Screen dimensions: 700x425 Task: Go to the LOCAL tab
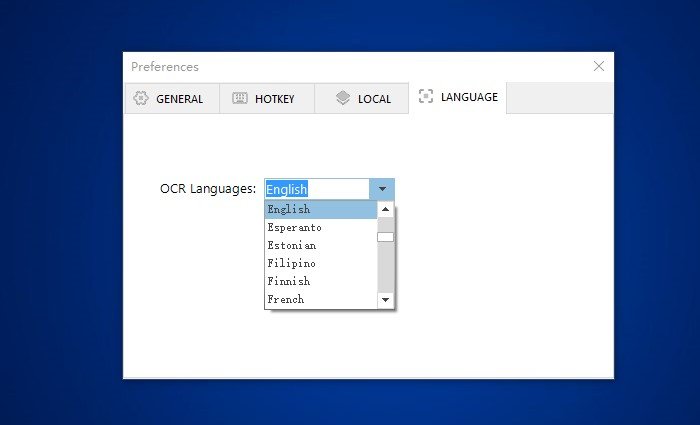click(x=374, y=99)
